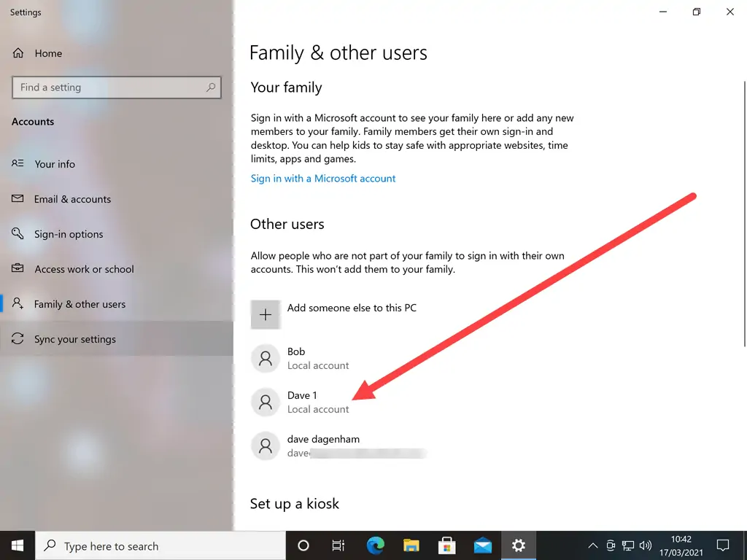Click the plus icon to add someone
Viewport: 747px width, 560px height.
pyautogui.click(x=266, y=315)
